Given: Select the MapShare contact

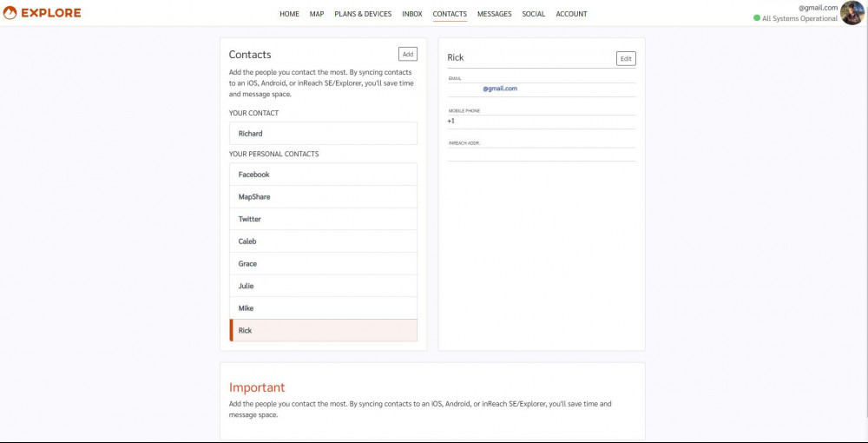Looking at the screenshot, I should [323, 196].
